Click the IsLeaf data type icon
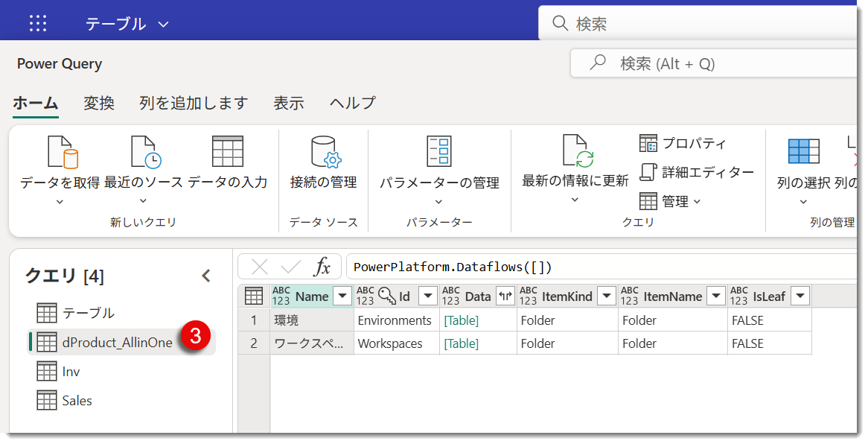 pyautogui.click(x=739, y=296)
